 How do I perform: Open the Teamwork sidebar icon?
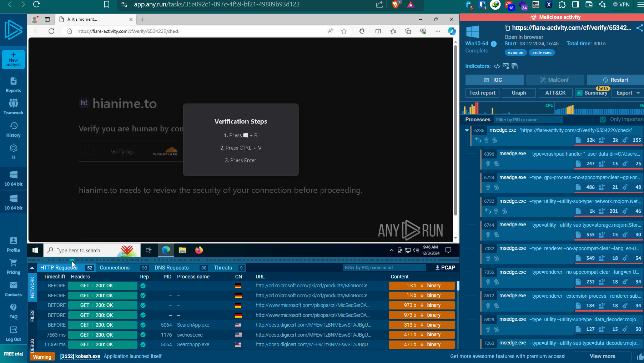click(x=13, y=107)
